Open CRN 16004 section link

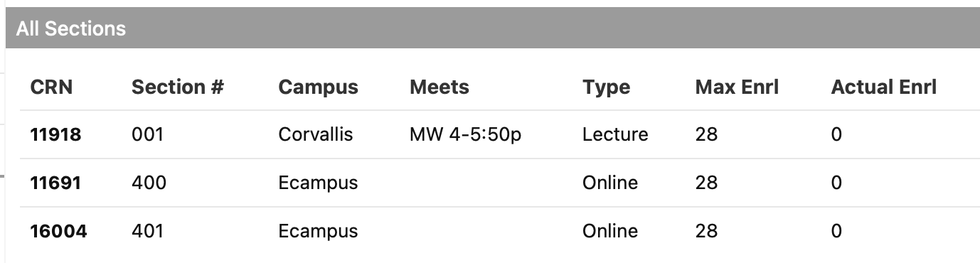point(58,231)
